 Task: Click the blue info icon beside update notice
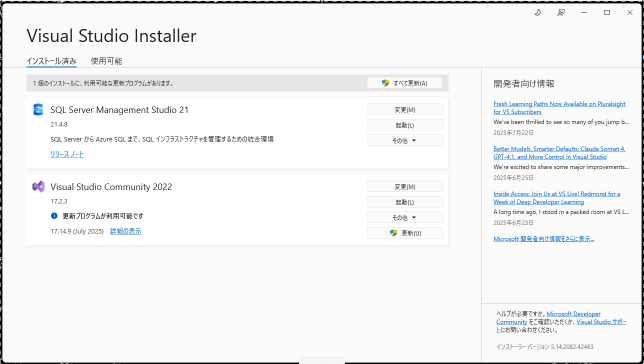click(54, 216)
